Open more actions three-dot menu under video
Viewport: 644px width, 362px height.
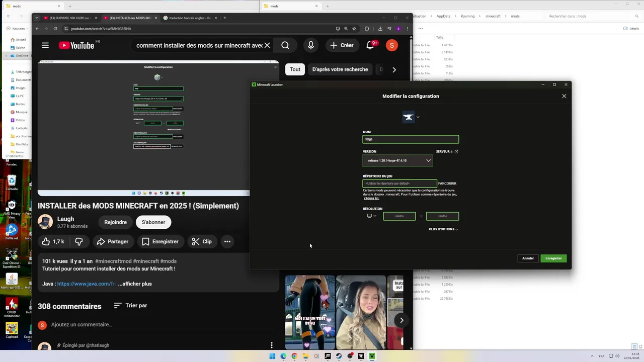pos(227,241)
